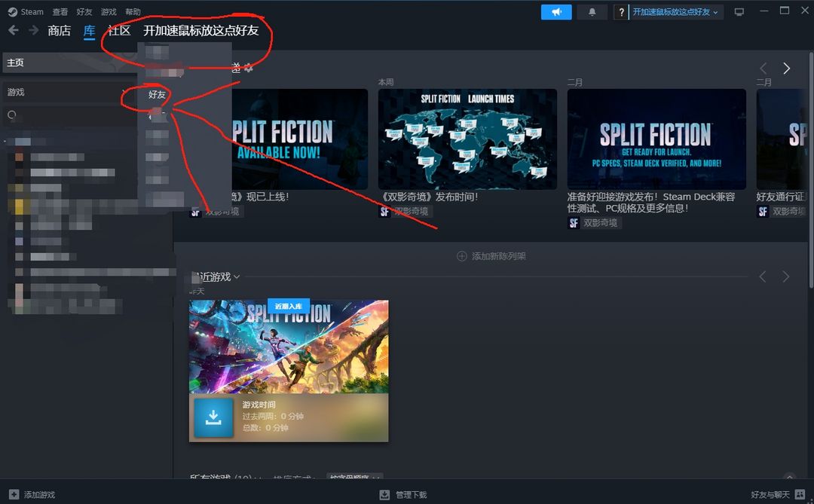814x504 pixels.
Task: Select 主页 in the library sidebar
Action: click(x=70, y=63)
